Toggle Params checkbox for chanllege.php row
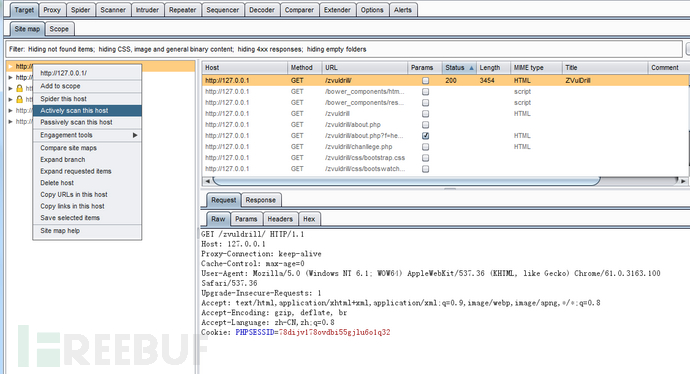This screenshot has width=690, height=374. pyautogui.click(x=425, y=147)
